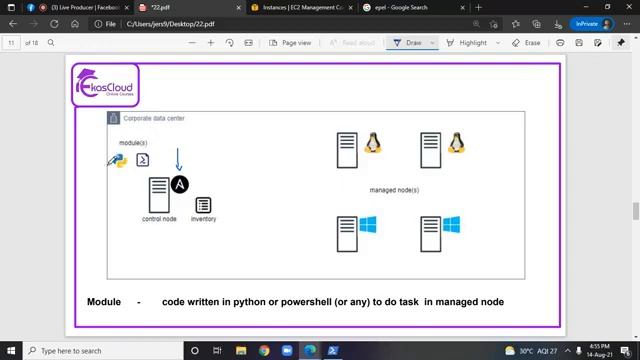This screenshot has width=640, height=360.
Task: Save the PDF as a copy
Action: pos(598,42)
